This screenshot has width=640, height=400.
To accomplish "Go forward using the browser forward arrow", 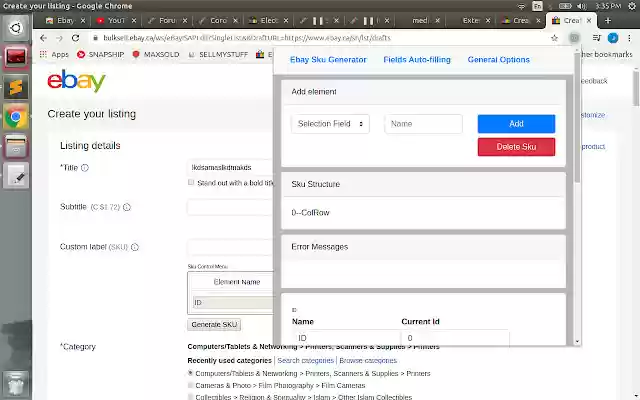I will (x=59, y=38).
